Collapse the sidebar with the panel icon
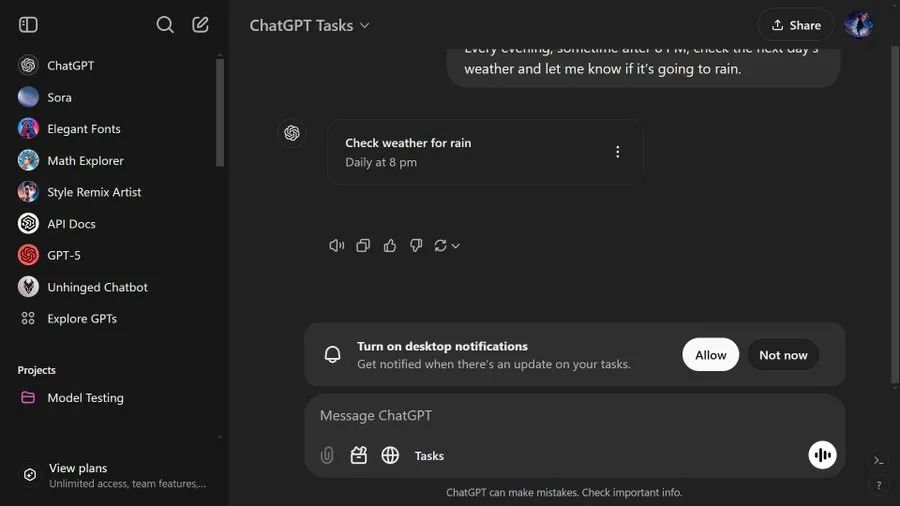The width and height of the screenshot is (900, 506). [x=28, y=25]
